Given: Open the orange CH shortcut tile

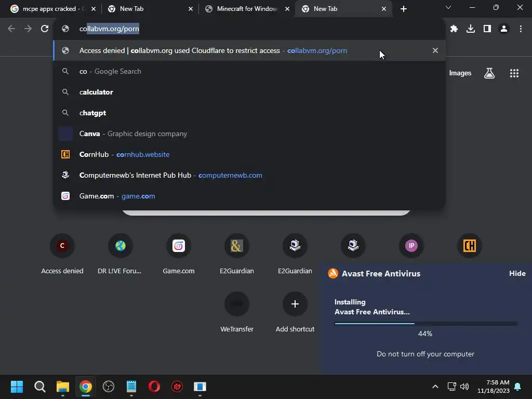Looking at the screenshot, I should [470, 246].
